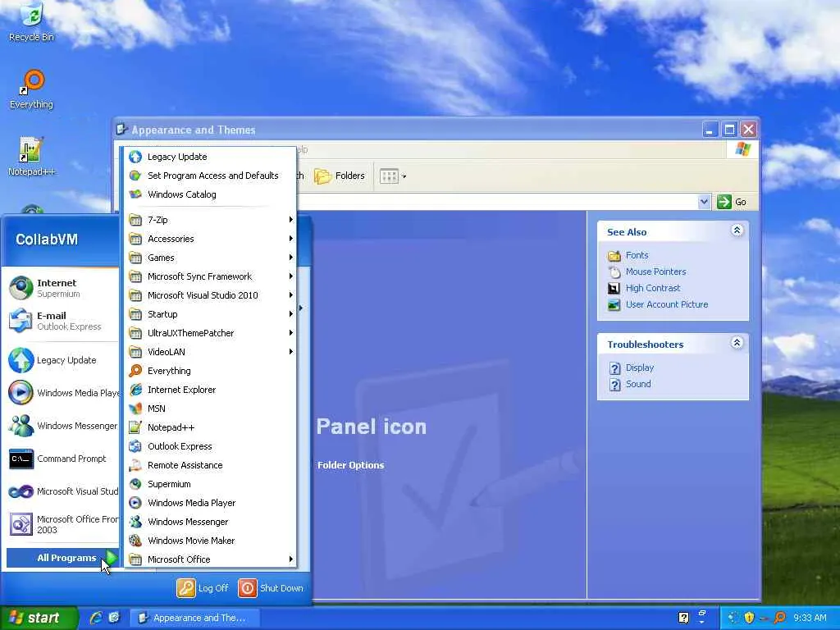Open the address bar dropdown arrow
This screenshot has width=840, height=630.
704,202
